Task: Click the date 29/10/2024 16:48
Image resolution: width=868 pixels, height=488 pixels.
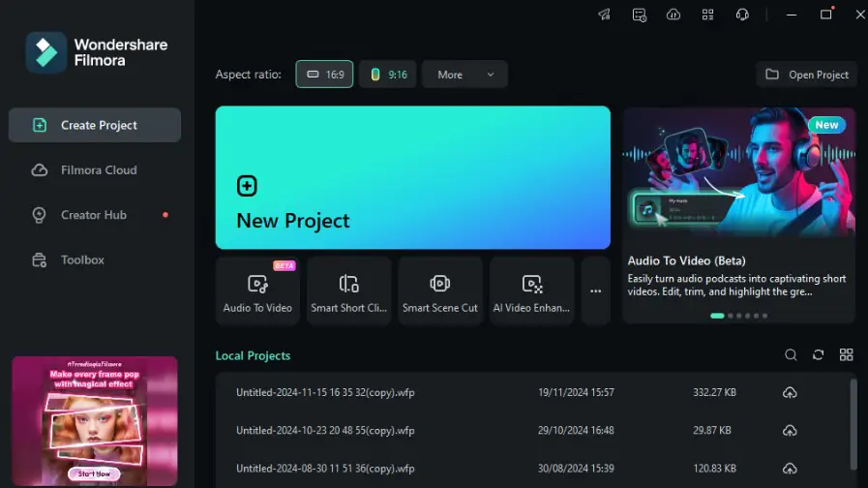Action: [576, 431]
